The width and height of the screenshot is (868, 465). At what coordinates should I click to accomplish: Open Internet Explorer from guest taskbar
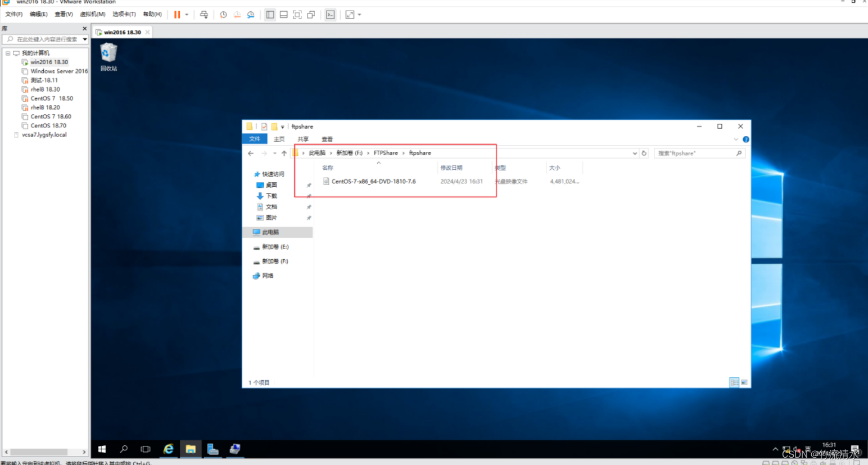(168, 449)
